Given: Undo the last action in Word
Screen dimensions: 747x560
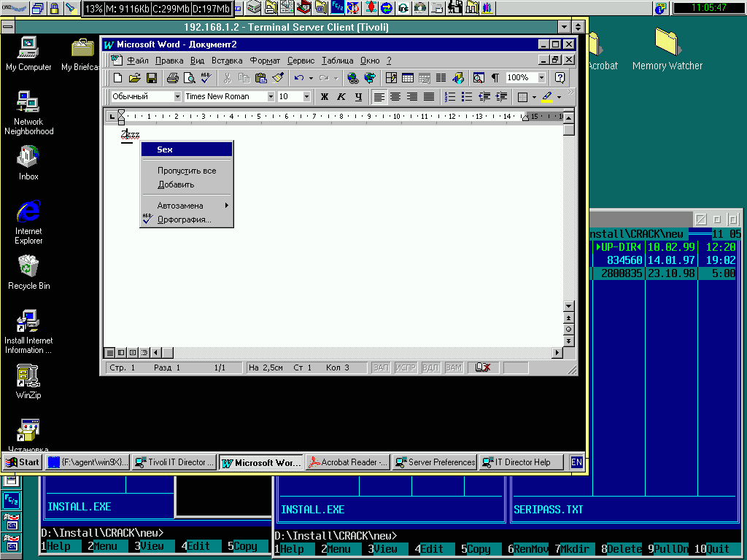Looking at the screenshot, I should [298, 77].
